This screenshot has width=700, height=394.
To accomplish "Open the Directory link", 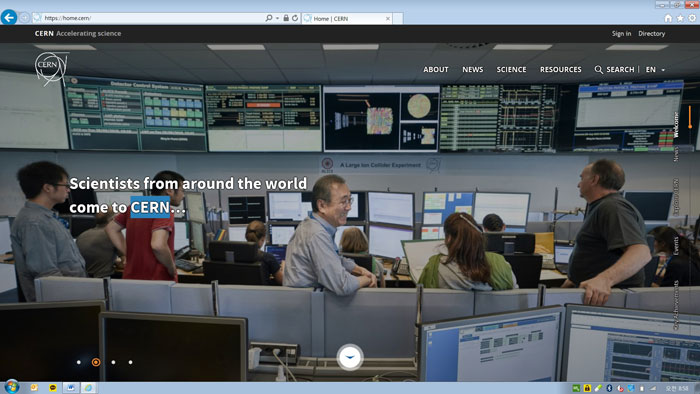I will tap(651, 33).
